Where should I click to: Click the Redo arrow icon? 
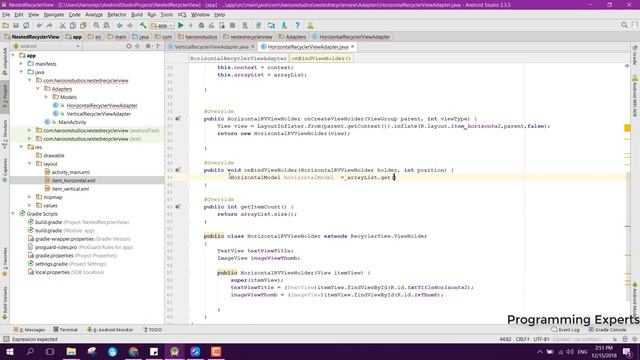49,25
